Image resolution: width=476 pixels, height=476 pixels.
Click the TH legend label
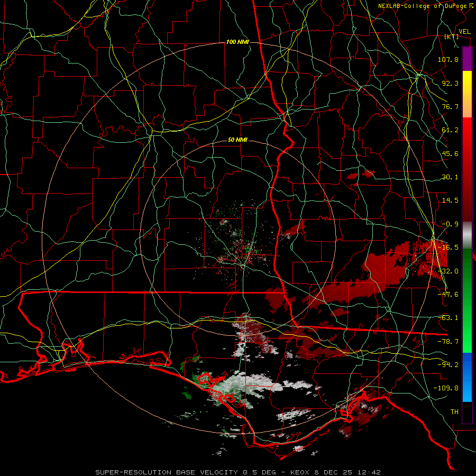[454, 411]
